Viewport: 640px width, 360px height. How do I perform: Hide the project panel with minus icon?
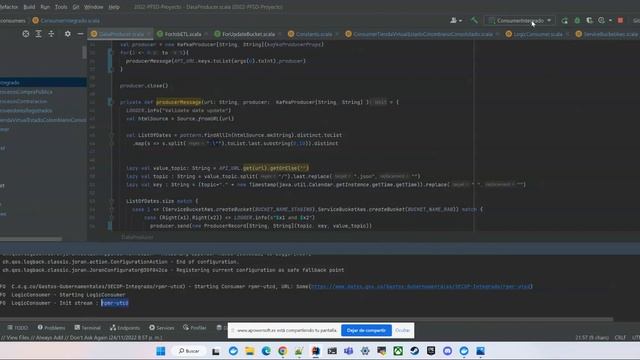point(80,34)
